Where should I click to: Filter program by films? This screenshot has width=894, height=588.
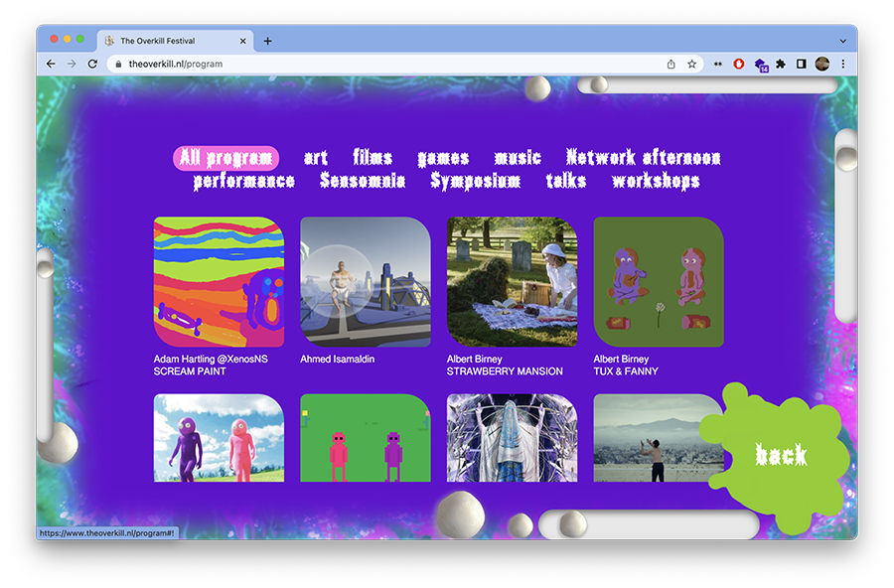(372, 157)
